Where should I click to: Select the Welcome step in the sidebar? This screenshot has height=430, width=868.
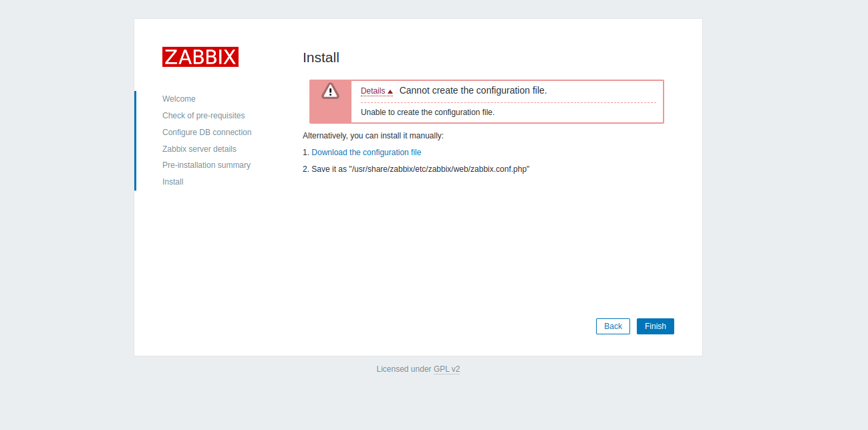click(x=178, y=99)
